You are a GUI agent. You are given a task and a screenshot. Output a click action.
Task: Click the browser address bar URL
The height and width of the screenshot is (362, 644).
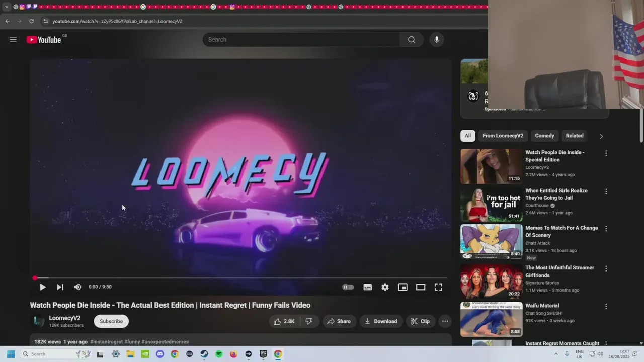click(x=117, y=21)
